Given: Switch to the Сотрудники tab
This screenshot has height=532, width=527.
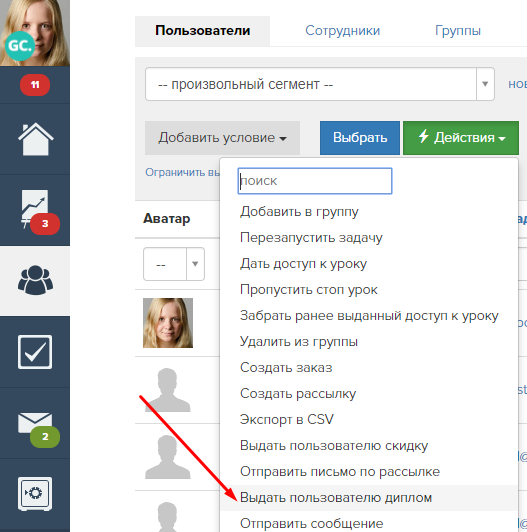Looking at the screenshot, I should 342,31.
